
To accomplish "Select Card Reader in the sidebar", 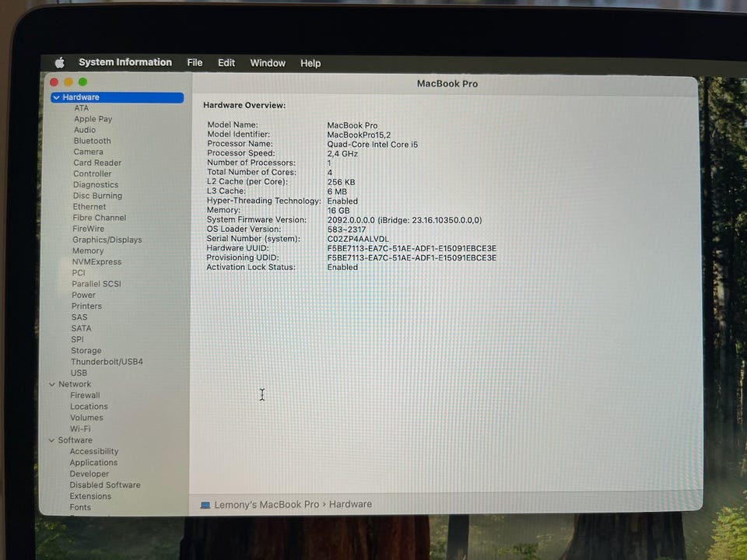I will point(97,163).
